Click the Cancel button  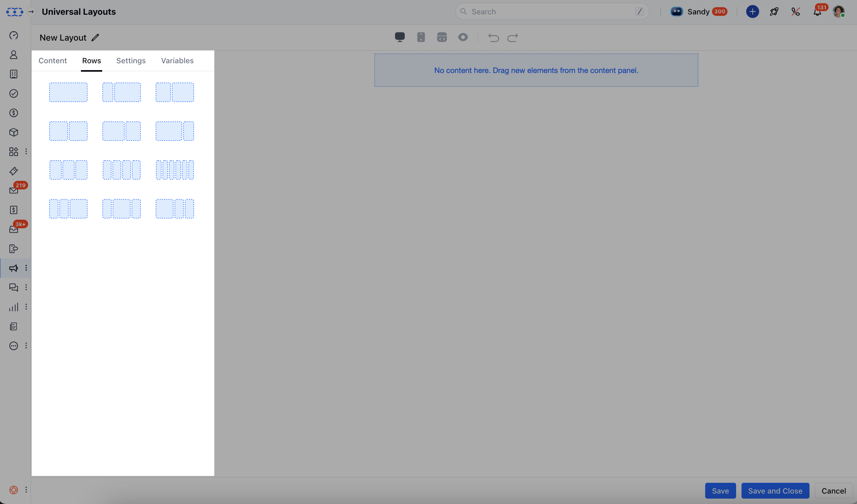point(833,491)
